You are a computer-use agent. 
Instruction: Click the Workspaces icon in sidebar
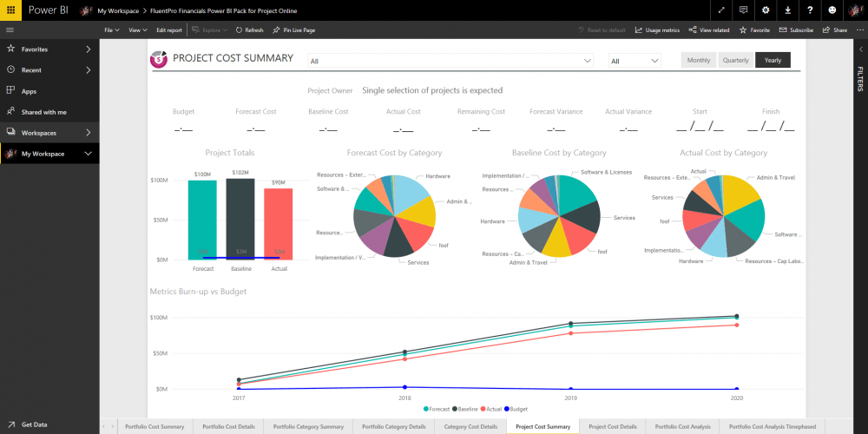click(x=10, y=132)
